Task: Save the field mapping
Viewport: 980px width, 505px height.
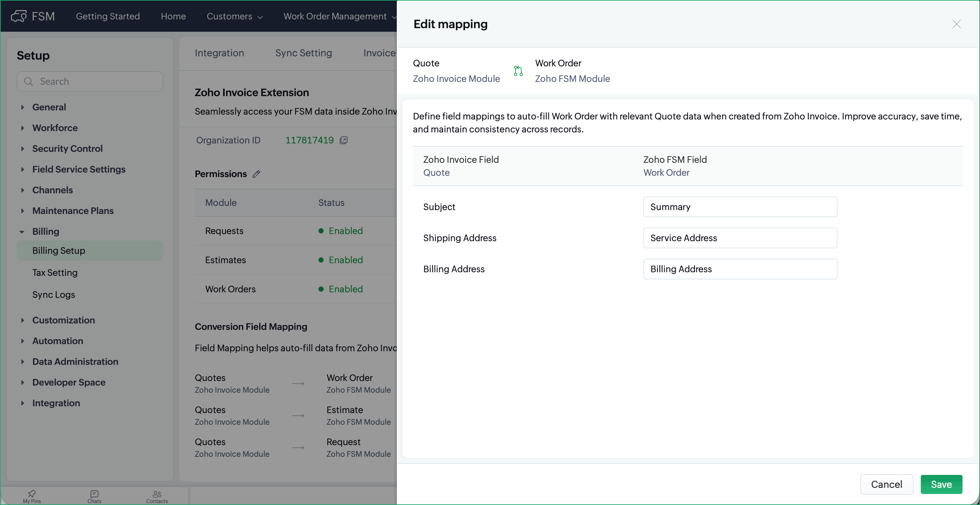Action: (x=941, y=484)
